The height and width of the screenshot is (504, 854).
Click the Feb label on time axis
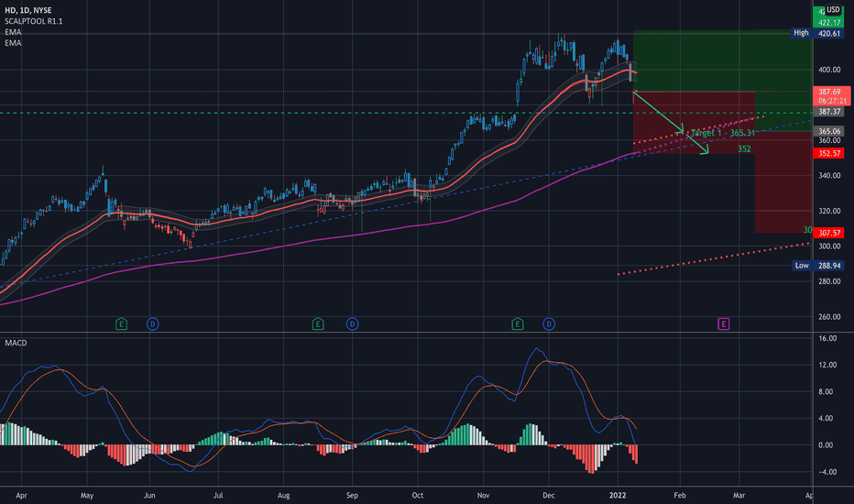point(680,495)
